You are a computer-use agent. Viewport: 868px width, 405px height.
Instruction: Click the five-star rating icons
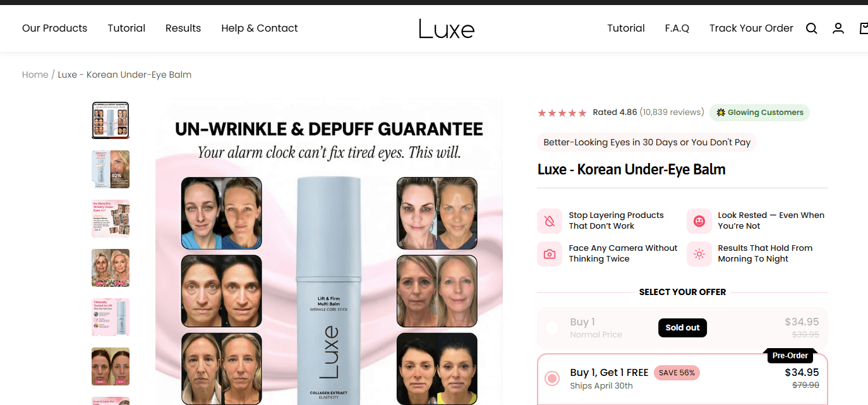(562, 113)
